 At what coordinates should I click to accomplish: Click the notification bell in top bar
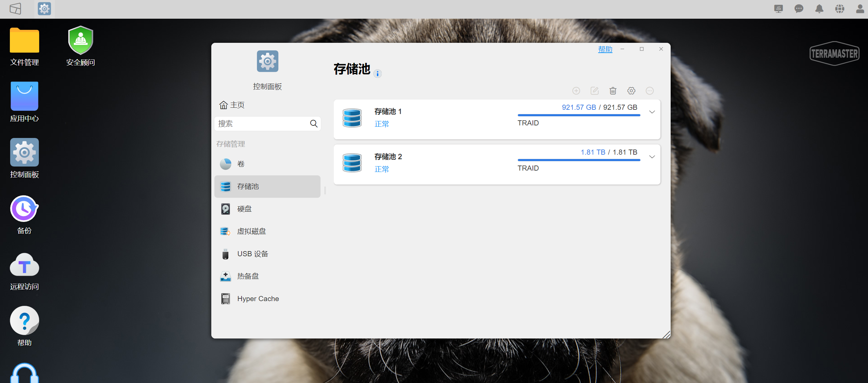(819, 9)
